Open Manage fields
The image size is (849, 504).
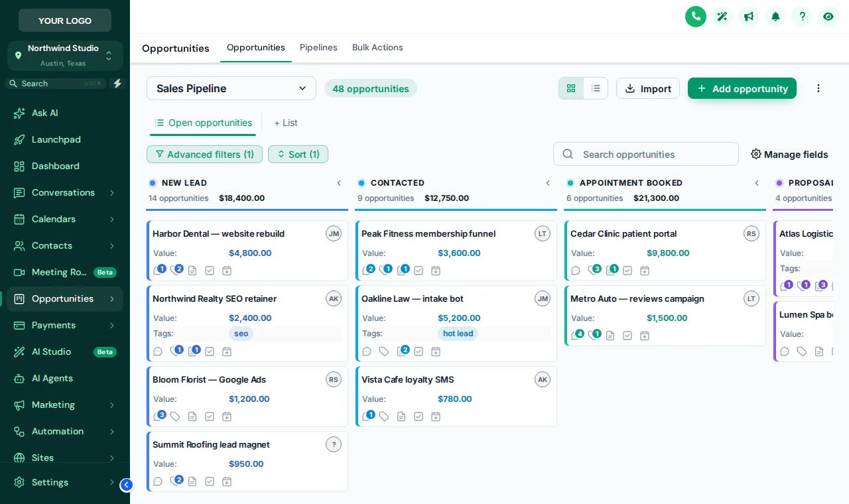[x=789, y=155]
